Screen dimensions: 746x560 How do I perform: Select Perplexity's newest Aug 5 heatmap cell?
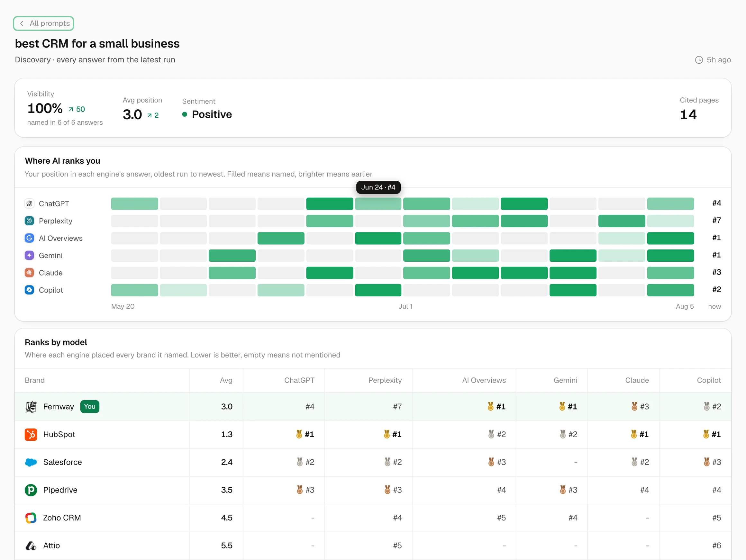(x=670, y=221)
